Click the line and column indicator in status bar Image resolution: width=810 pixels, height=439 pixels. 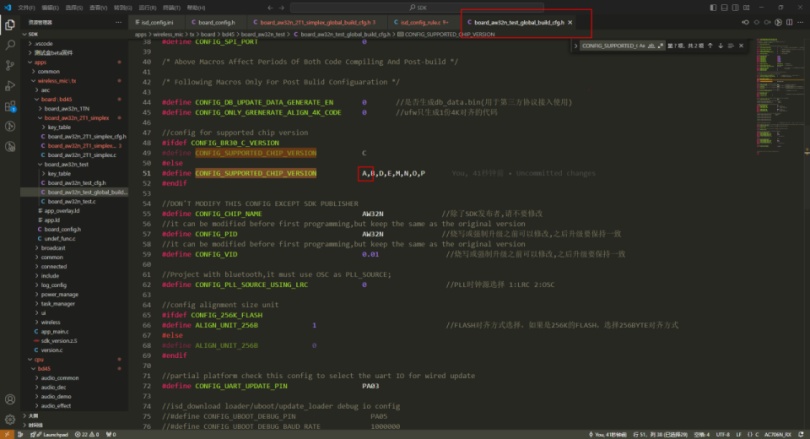(x=660, y=434)
